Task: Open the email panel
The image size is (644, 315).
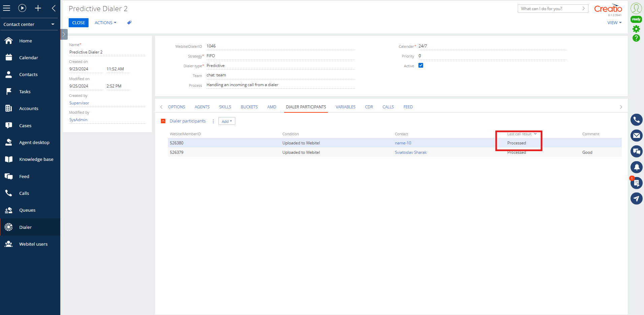Action: tap(636, 135)
